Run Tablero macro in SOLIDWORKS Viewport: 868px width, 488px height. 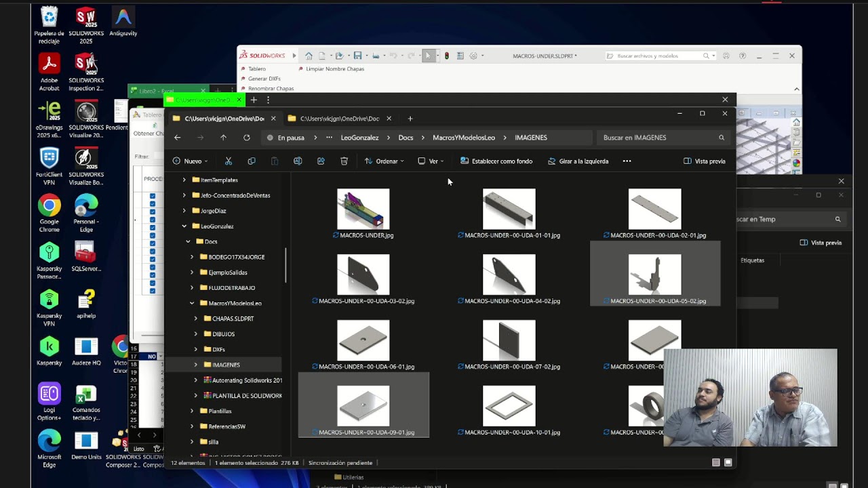pyautogui.click(x=253, y=68)
